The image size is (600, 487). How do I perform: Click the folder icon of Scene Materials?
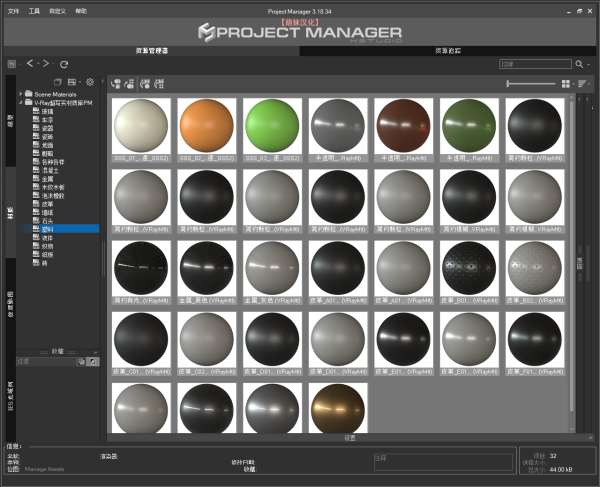pos(29,93)
